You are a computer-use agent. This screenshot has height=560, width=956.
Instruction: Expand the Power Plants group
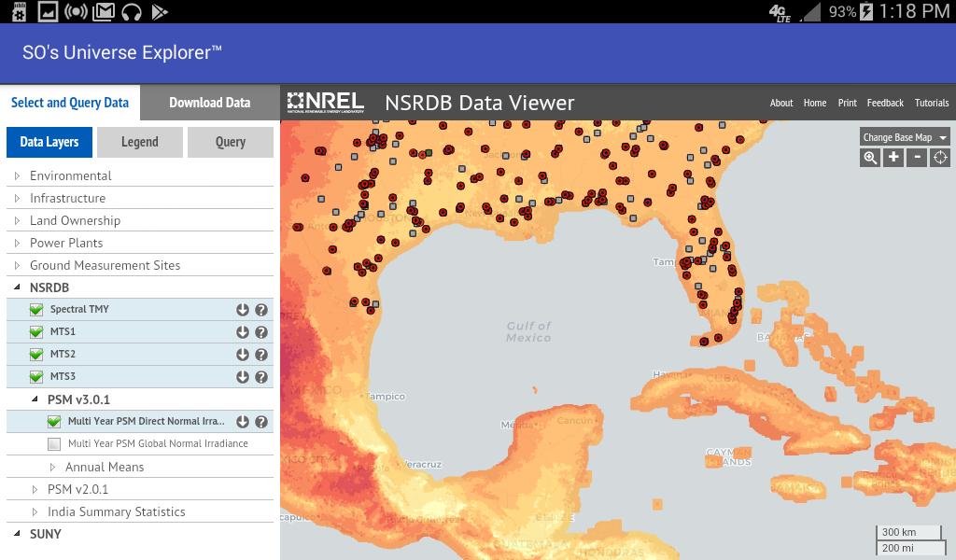[x=17, y=244]
